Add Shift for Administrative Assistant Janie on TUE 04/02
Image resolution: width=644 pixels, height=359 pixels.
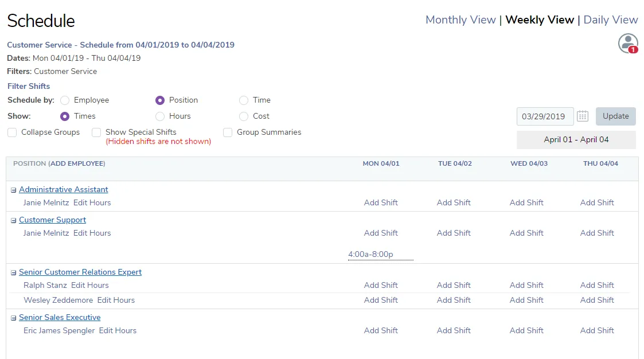454,202
